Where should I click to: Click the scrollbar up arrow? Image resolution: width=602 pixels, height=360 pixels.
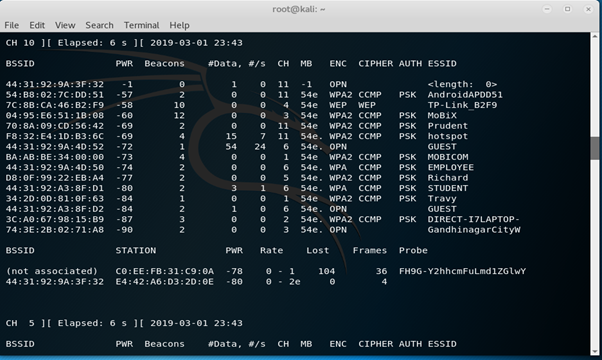tap(595, 36)
